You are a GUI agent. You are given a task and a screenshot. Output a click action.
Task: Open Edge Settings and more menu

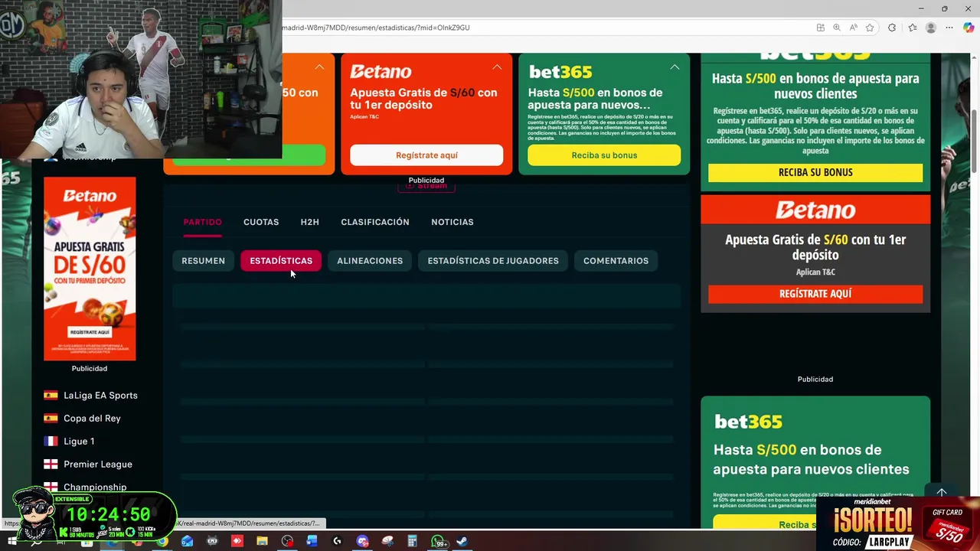[x=949, y=28]
